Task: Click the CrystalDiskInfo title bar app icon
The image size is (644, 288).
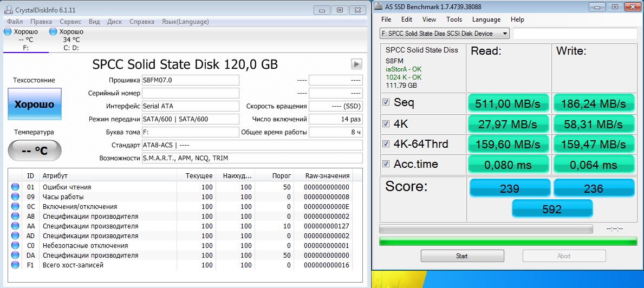Action: 9,10
